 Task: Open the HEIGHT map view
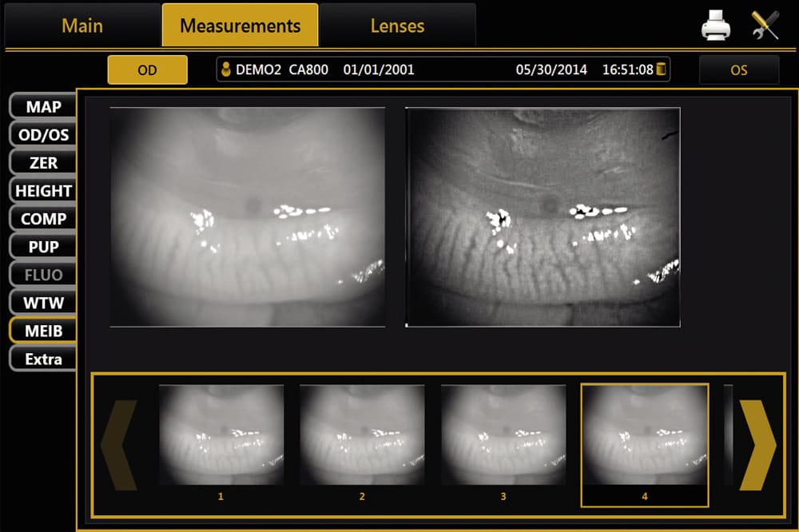[43, 191]
